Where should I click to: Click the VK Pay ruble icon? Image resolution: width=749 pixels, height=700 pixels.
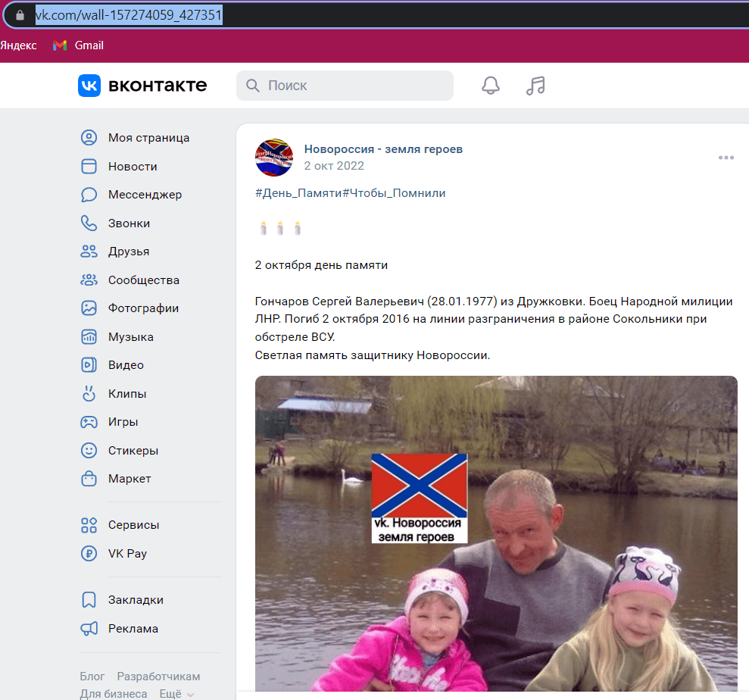click(x=89, y=553)
